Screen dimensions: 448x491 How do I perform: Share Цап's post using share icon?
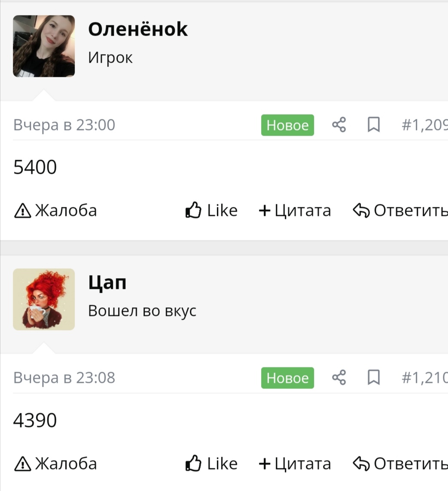click(339, 377)
